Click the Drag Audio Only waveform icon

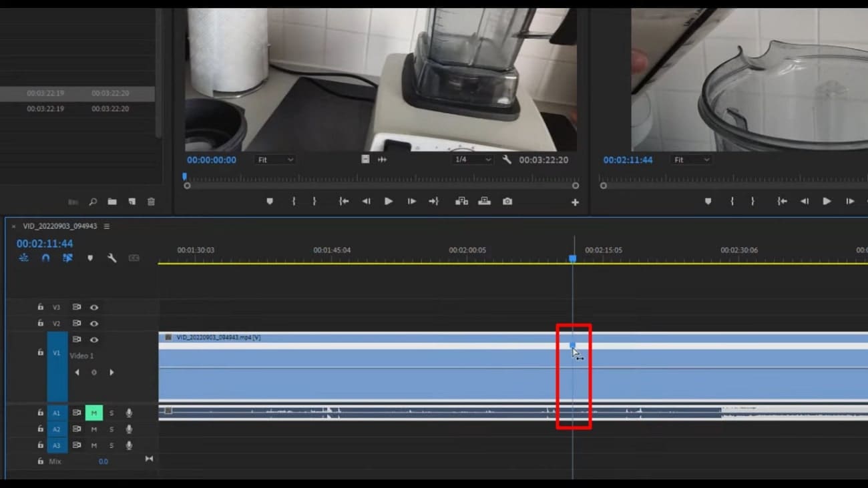(382, 160)
